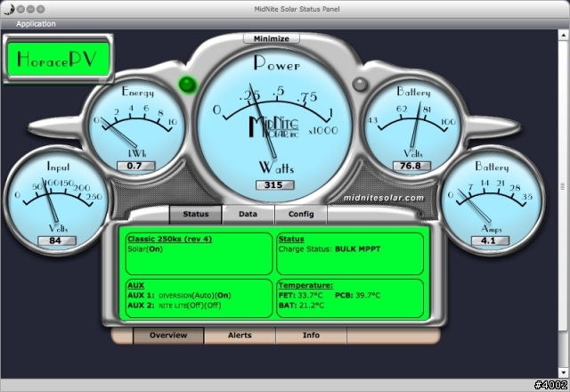Screen dimensions: 570x392
Task: Select the Info sub-tab
Action: [x=311, y=335]
